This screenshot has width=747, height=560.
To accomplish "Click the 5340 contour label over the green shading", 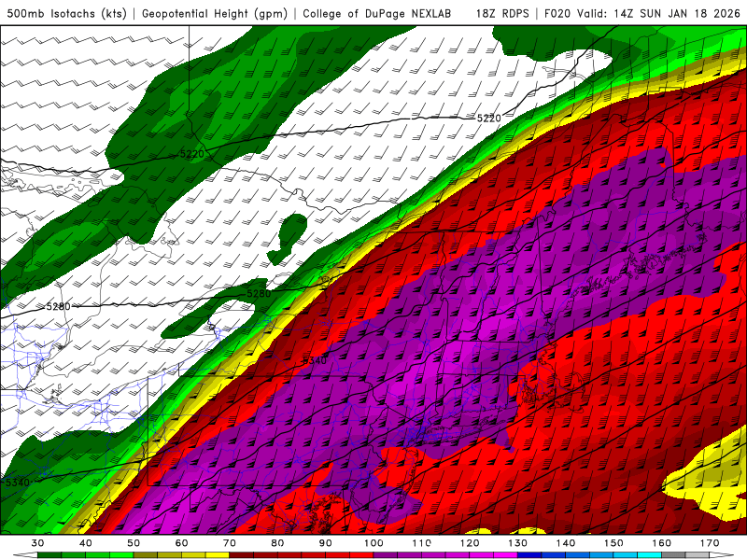I will (18, 483).
